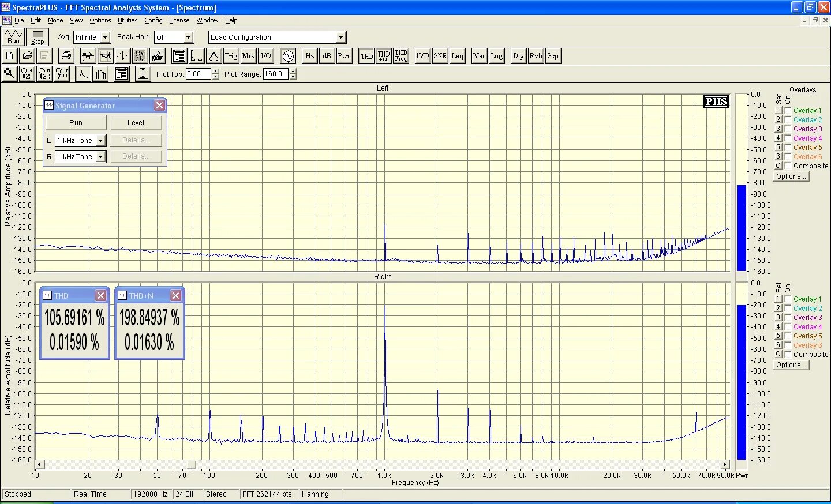
Task: Open the I/O settings toolbar button
Action: point(265,56)
